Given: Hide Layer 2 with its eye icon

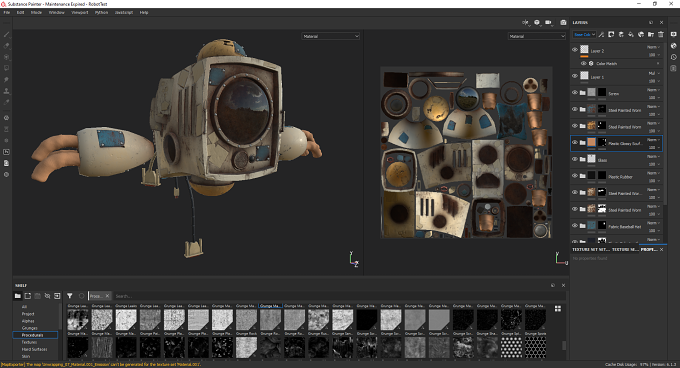Looking at the screenshot, I should point(575,50).
